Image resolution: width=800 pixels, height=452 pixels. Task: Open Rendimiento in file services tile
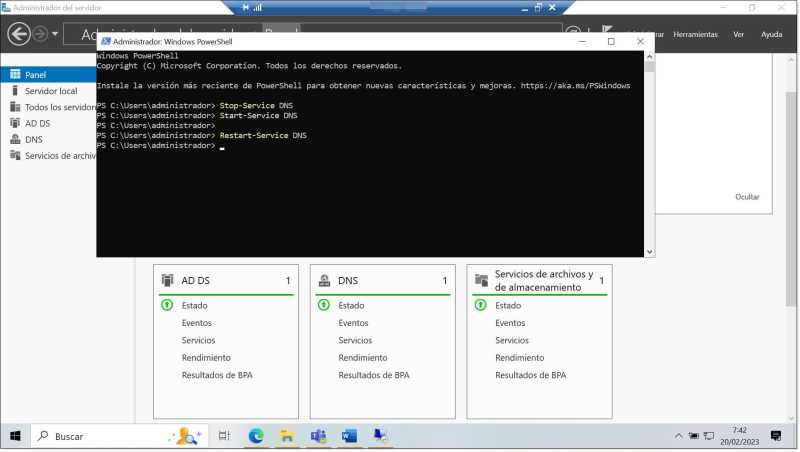coord(519,358)
